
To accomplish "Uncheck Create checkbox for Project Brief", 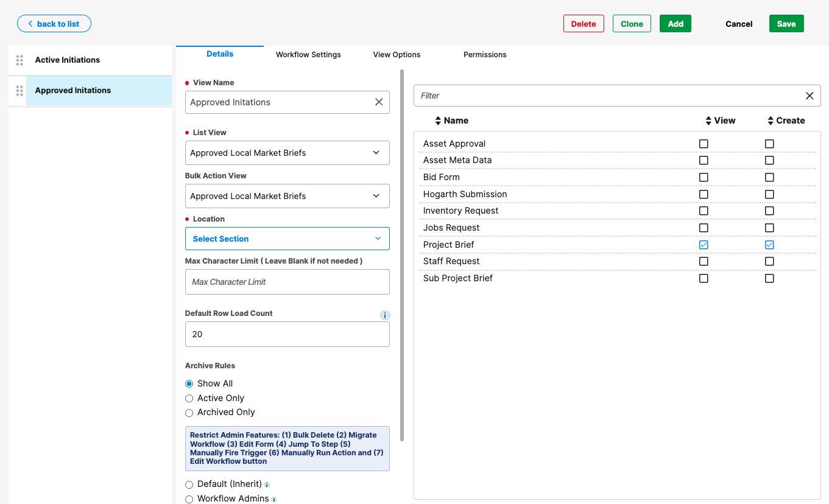I will (769, 245).
